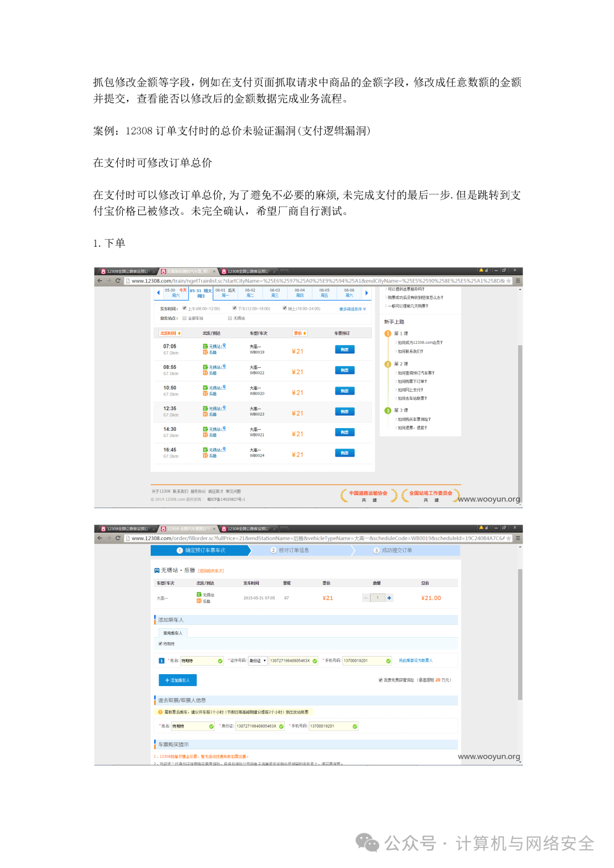The height and width of the screenshot is (868, 614).
Task: Toggle 晚上(18:00~24:00) departure time checkbox
Action: point(284,308)
